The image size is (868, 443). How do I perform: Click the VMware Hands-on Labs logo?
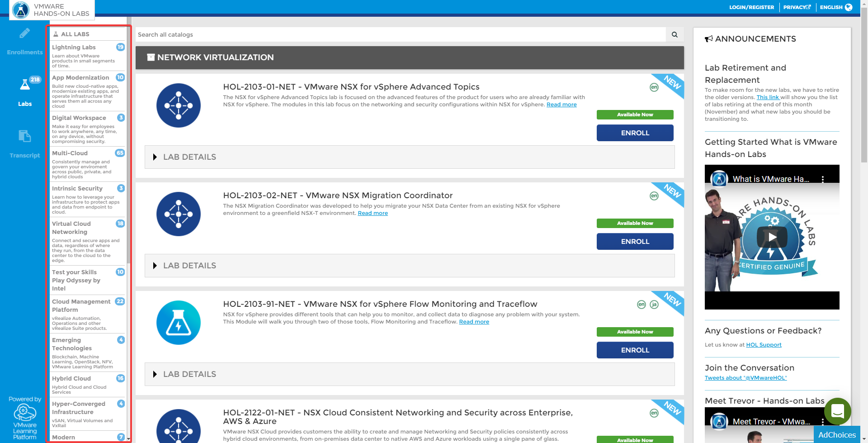click(x=20, y=10)
